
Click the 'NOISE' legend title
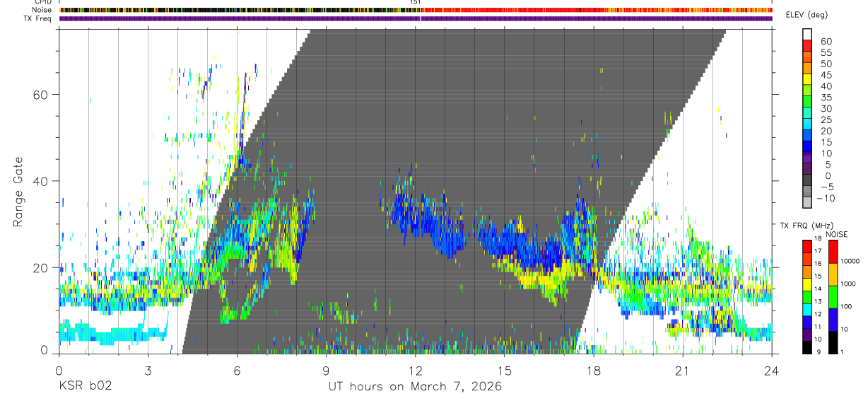pos(837,234)
